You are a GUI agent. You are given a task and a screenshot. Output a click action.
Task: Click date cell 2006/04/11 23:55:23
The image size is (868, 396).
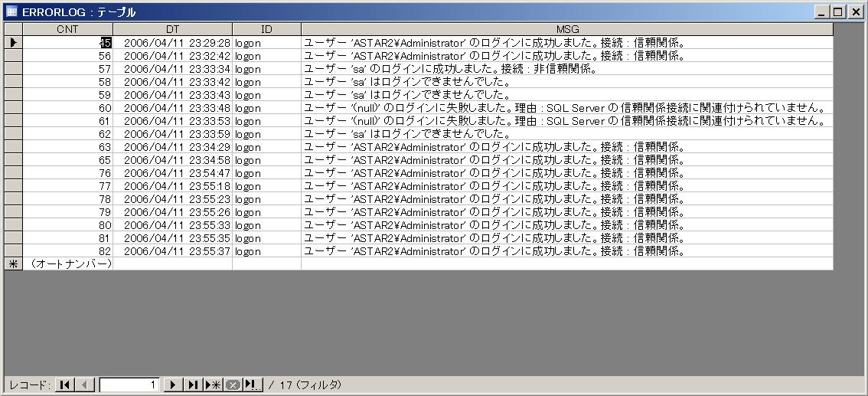coord(173,199)
